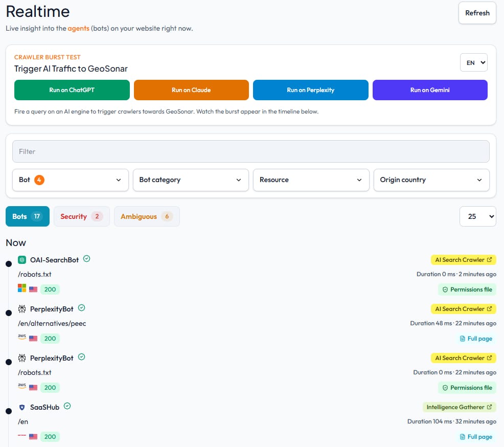
Task: Click the 200 status badge under SaaSHub
Action: 50,437
